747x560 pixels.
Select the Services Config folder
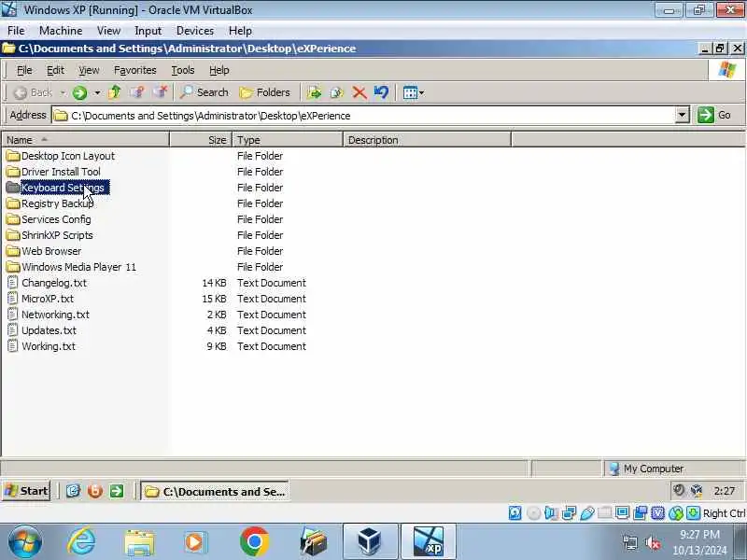pos(49,219)
